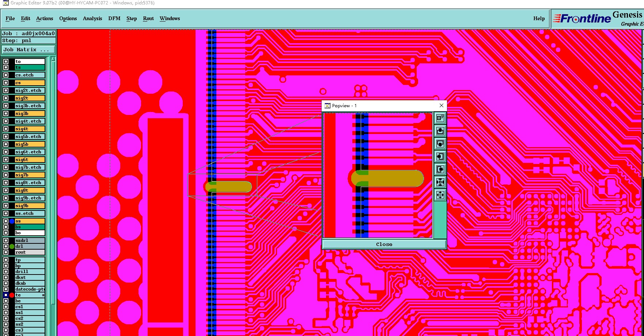Click the gold slot feature in Popview

(x=387, y=178)
